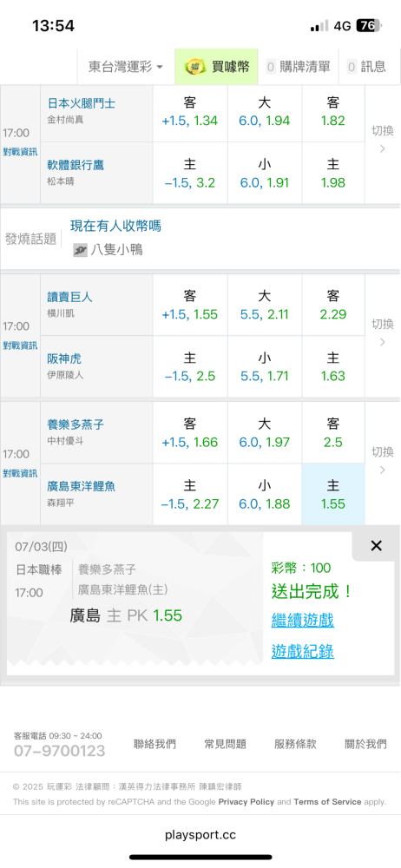Open 阪神虎 team link
The image size is (401, 868).
tap(64, 358)
